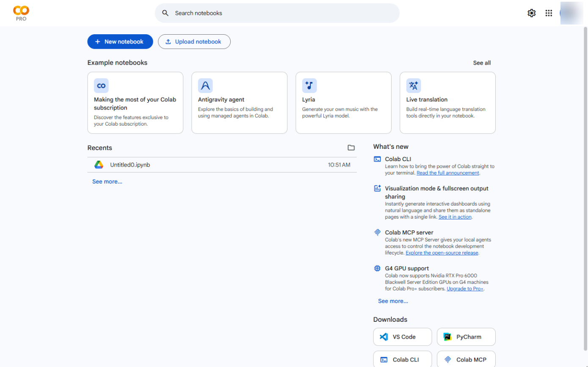This screenshot has width=588, height=367.
Task: Click the Visualization mode chart icon
Action: point(377,189)
